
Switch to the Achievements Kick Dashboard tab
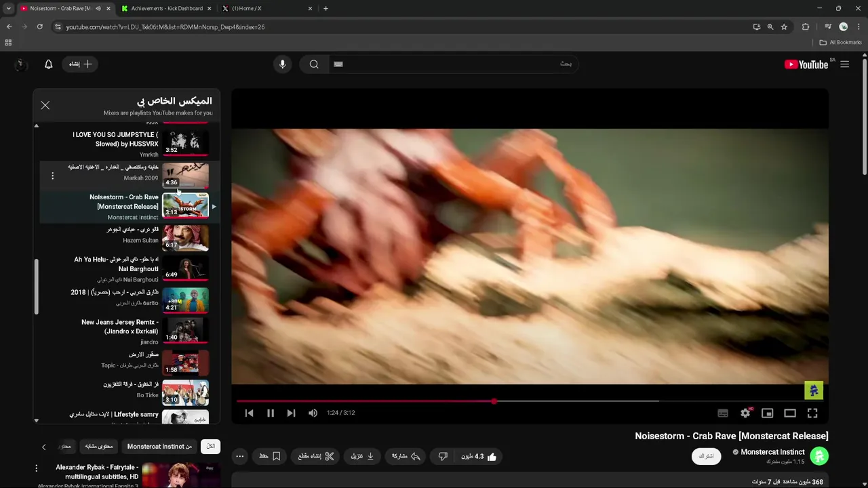click(167, 9)
